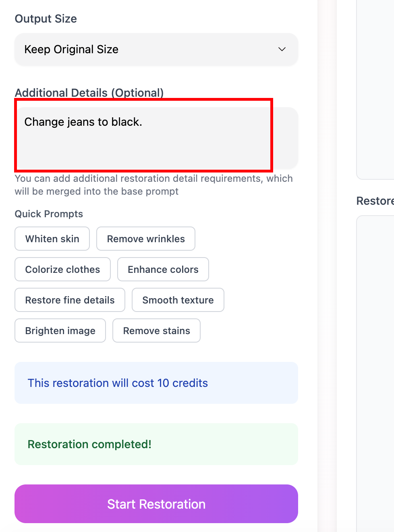Collapse the Output Size combo box

[x=156, y=49]
